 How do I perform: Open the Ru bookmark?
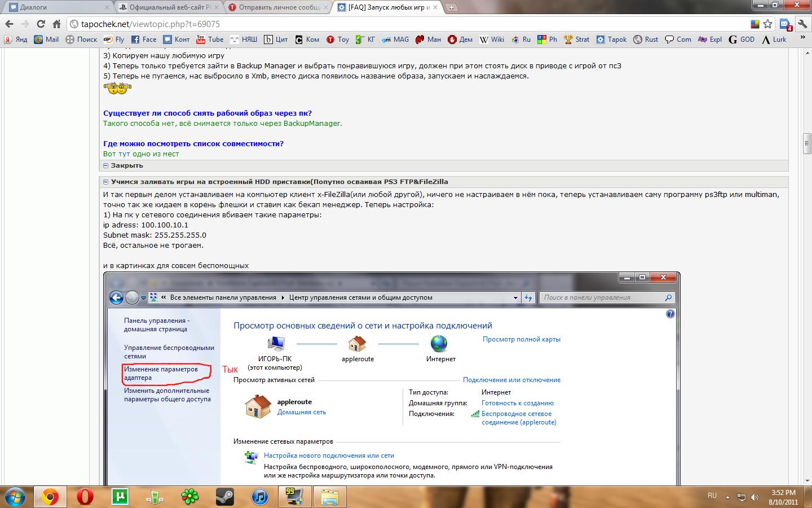(521, 40)
